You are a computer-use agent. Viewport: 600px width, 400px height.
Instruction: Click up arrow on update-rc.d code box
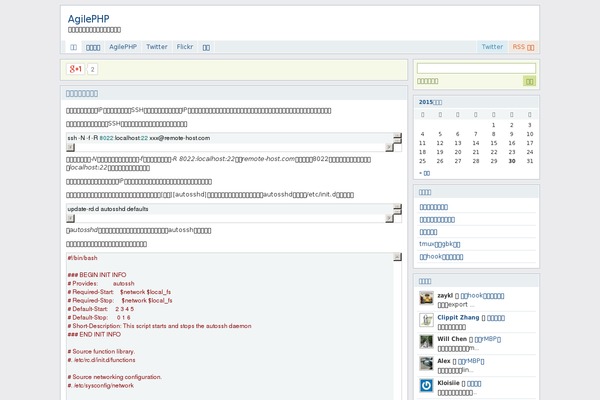click(398, 207)
